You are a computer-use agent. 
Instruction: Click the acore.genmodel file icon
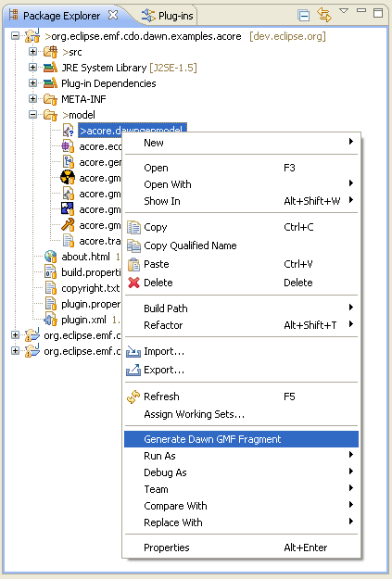coord(68,162)
